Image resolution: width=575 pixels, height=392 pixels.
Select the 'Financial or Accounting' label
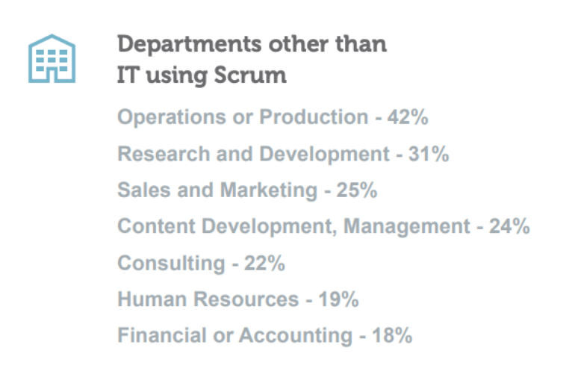(235, 336)
